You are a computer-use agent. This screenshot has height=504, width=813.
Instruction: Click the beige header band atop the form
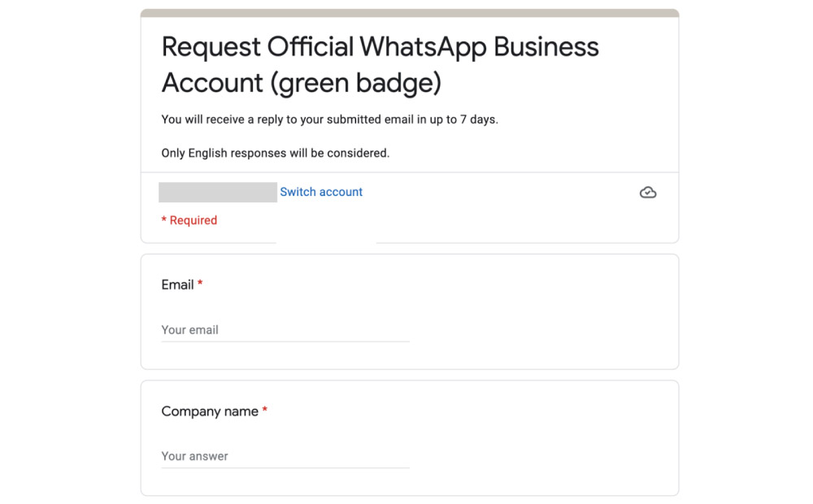tap(410, 13)
